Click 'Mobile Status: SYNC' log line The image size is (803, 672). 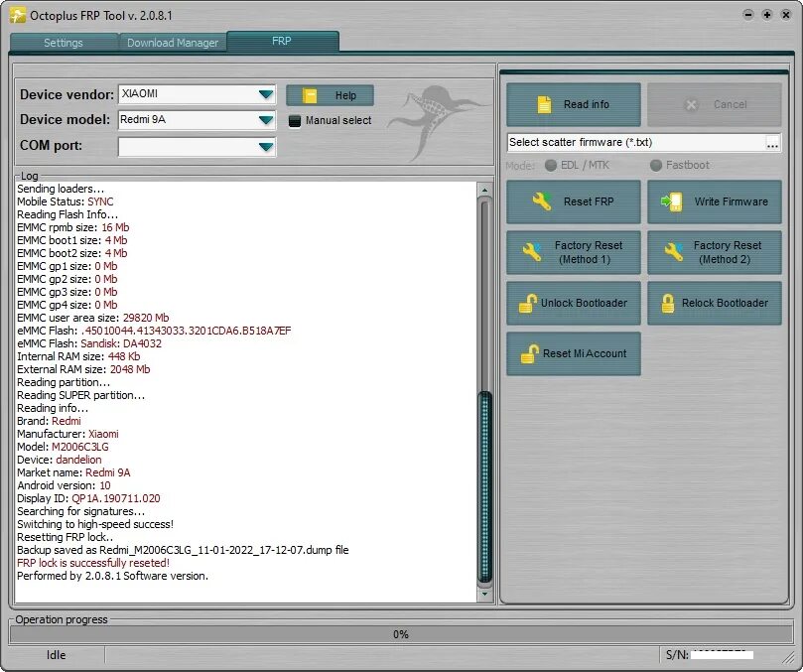click(x=66, y=202)
